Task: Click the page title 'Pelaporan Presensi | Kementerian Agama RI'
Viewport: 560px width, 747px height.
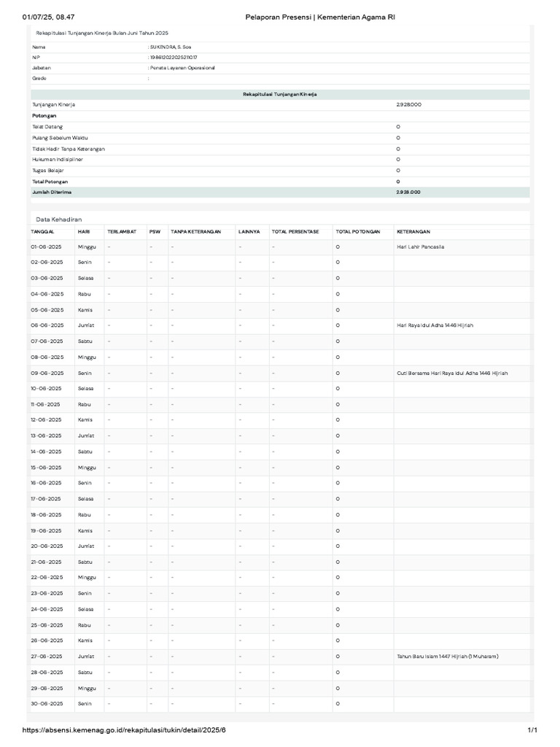Action: [x=320, y=18]
